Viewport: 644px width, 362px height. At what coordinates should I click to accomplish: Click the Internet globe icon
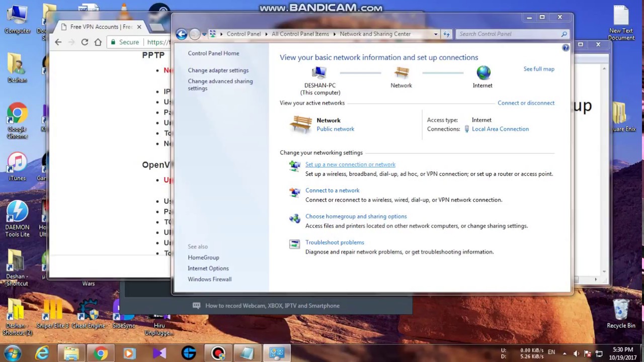tap(484, 73)
